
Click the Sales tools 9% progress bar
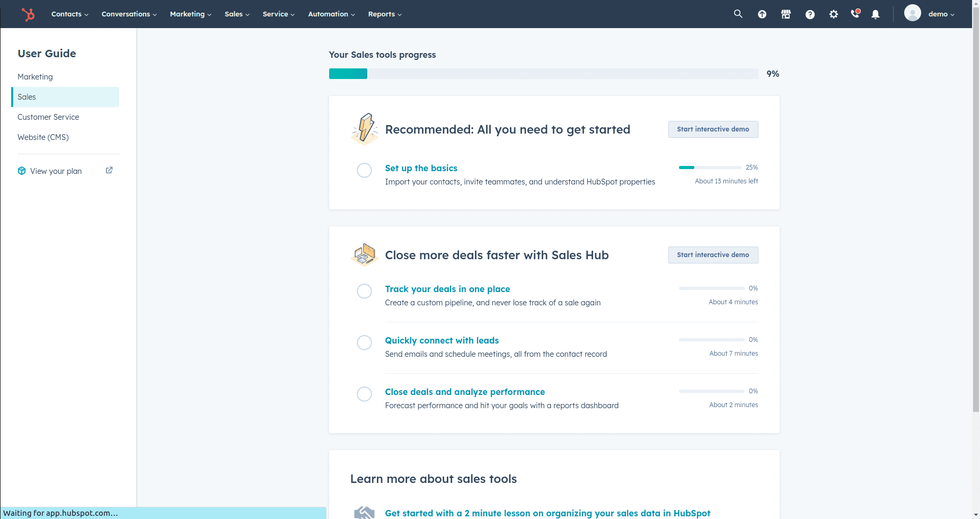(x=543, y=74)
